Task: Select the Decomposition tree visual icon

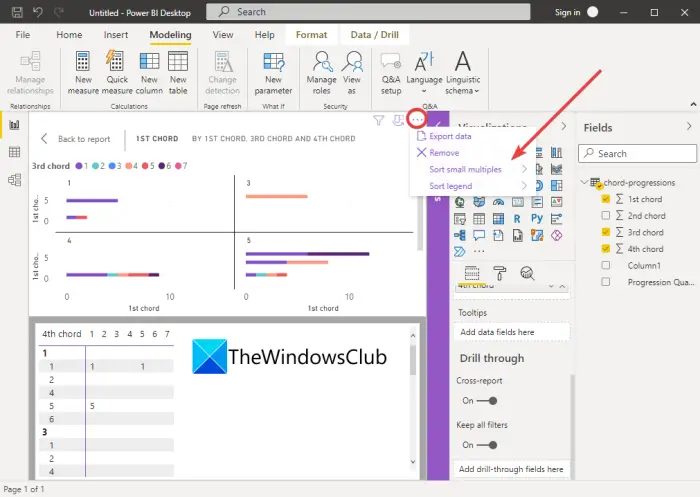Action: pos(459,235)
